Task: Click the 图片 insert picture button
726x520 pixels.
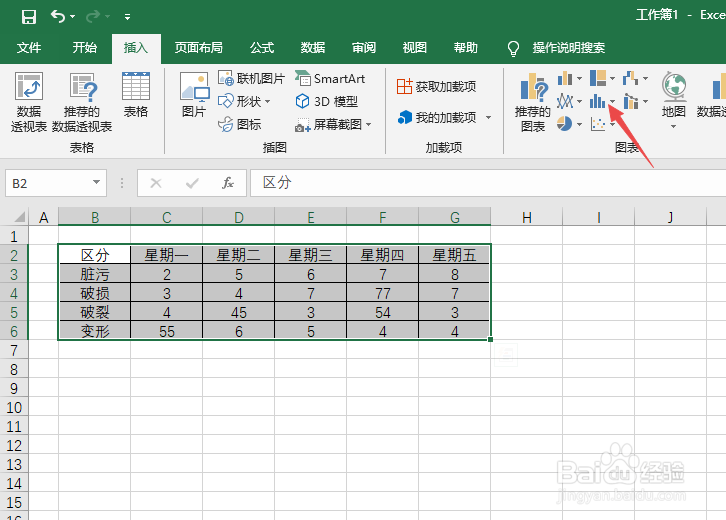Action: click(194, 95)
